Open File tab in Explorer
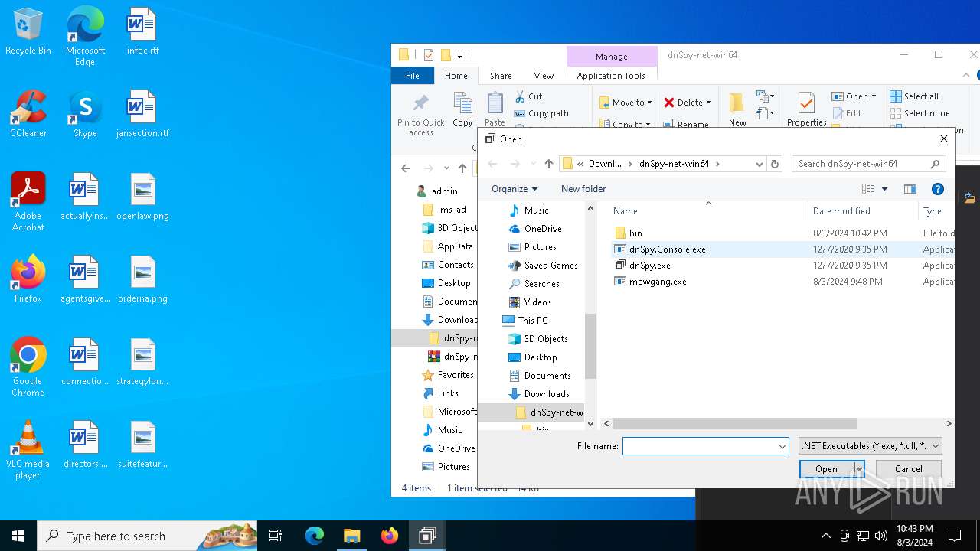This screenshot has height=551, width=980. click(412, 76)
